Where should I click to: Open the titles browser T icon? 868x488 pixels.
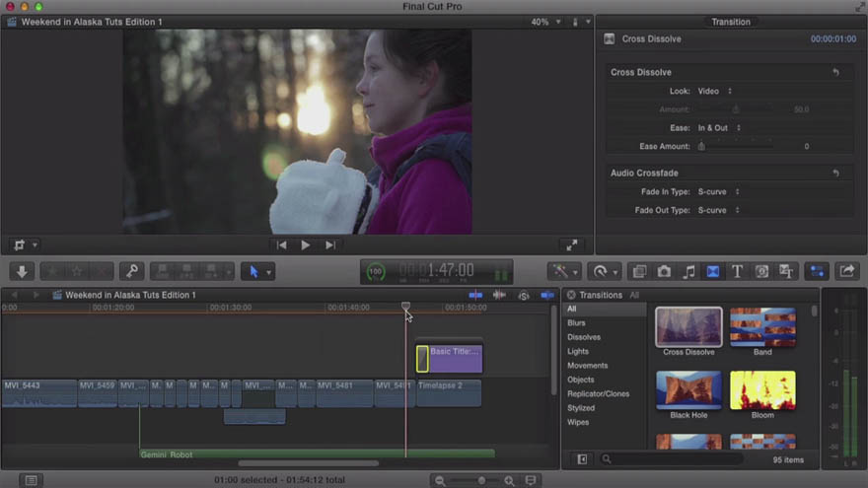[x=738, y=271]
